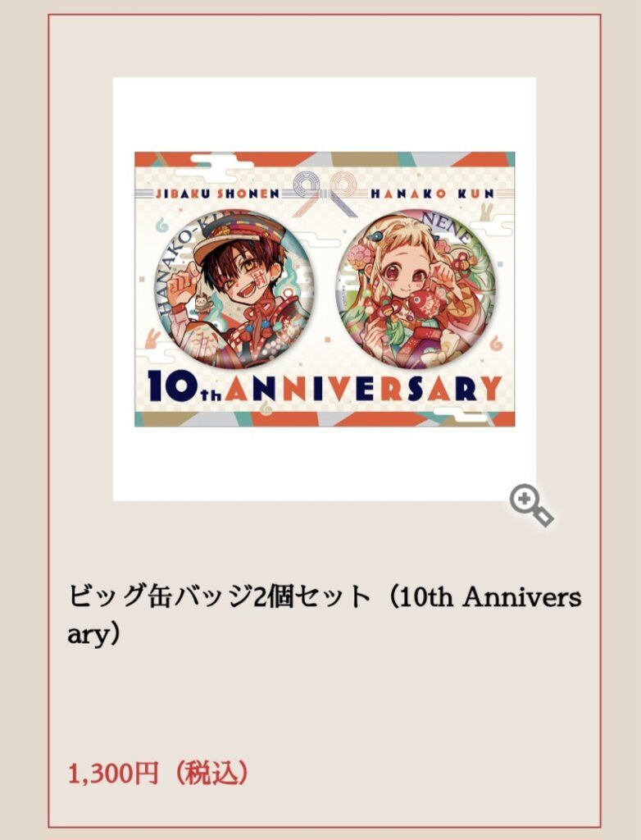This screenshot has width=641, height=840.
Task: Select the Hanako-kun can badge
Action: click(x=235, y=290)
